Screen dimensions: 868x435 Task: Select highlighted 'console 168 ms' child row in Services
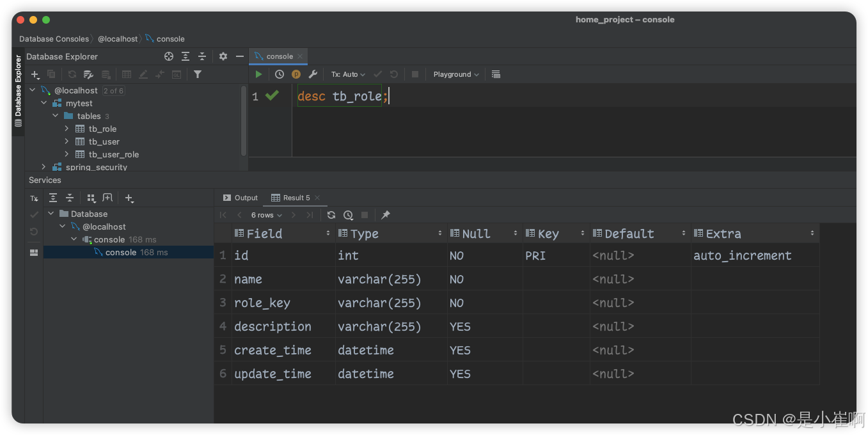129,252
